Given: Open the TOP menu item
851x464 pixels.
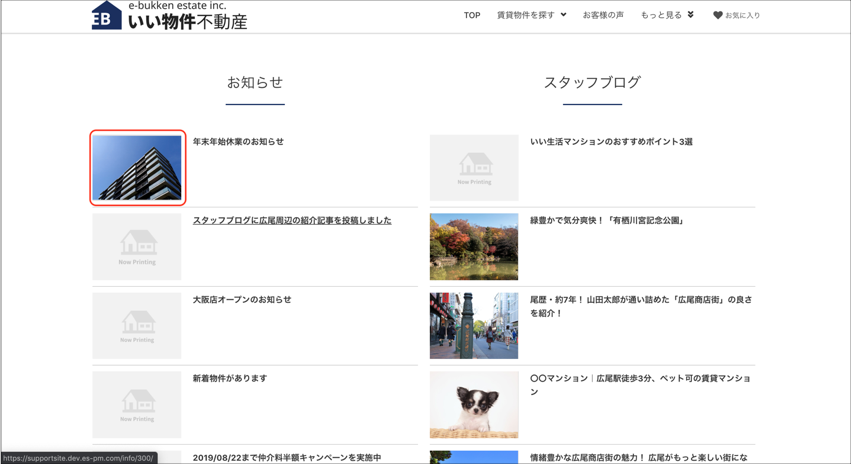Looking at the screenshot, I should pyautogui.click(x=472, y=15).
